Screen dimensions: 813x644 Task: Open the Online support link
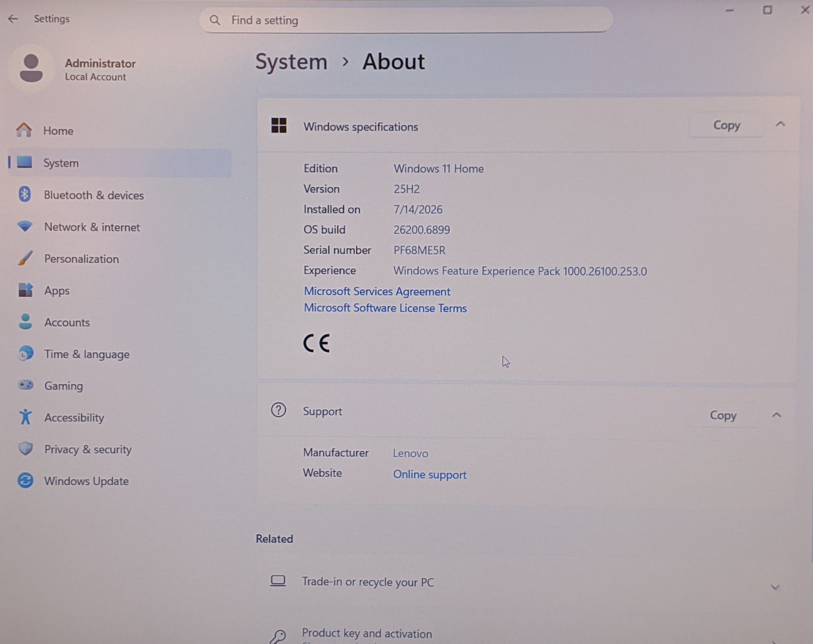pyautogui.click(x=429, y=474)
